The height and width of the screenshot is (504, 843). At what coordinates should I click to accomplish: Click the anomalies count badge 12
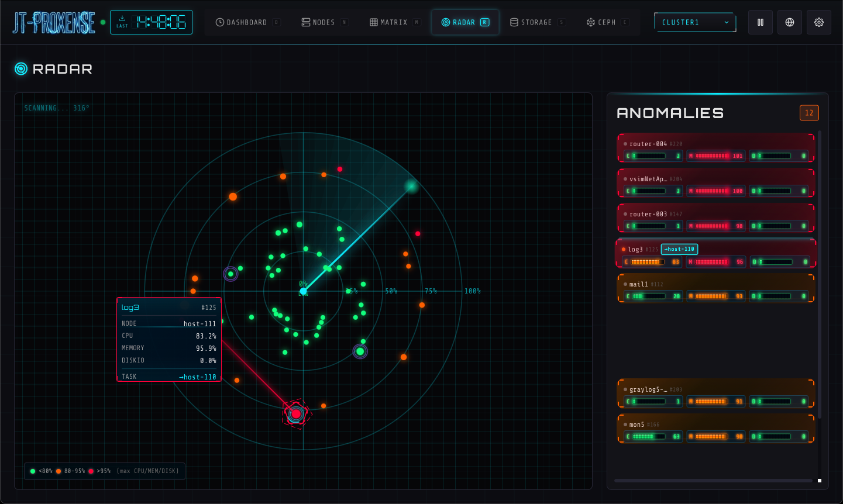[809, 113]
